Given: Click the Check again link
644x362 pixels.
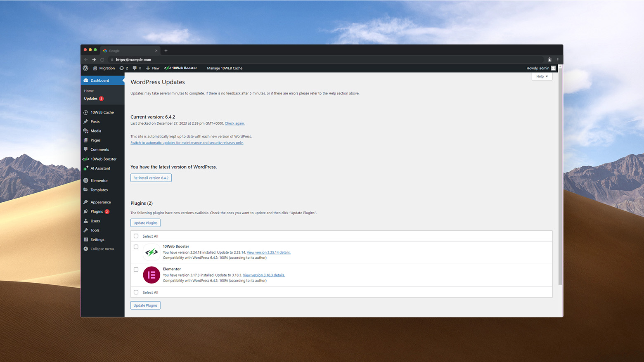Looking at the screenshot, I should (x=234, y=123).
